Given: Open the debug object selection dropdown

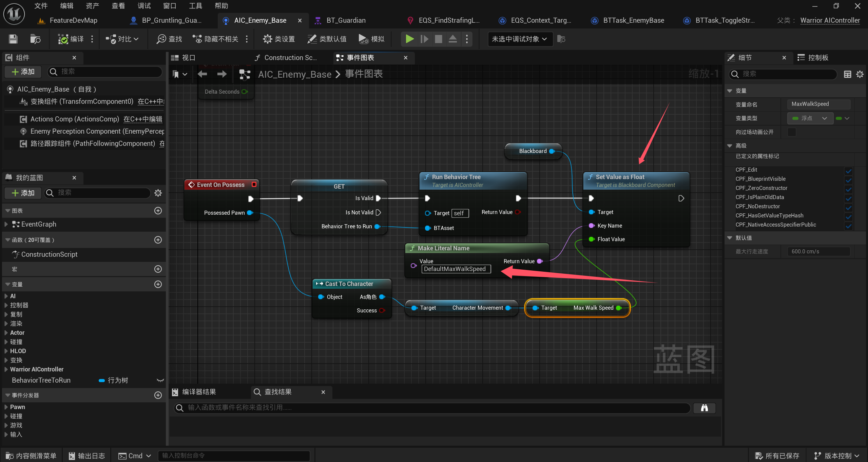Looking at the screenshot, I should [x=519, y=39].
